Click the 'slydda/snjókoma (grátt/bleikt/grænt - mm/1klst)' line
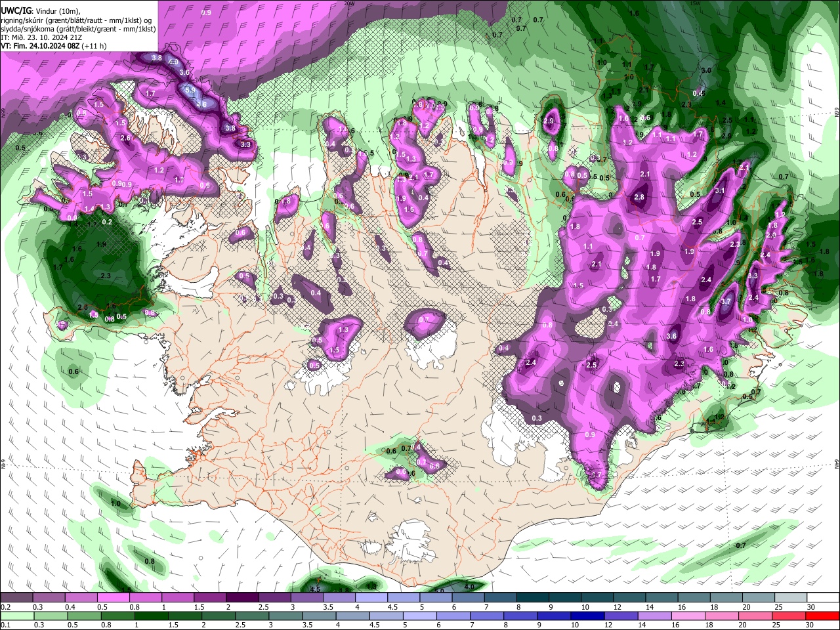Viewport: 840px width, 630px height. [78, 29]
